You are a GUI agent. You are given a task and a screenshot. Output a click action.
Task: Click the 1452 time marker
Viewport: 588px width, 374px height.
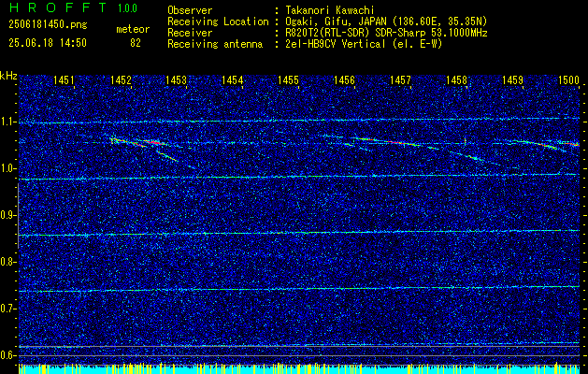coord(122,79)
